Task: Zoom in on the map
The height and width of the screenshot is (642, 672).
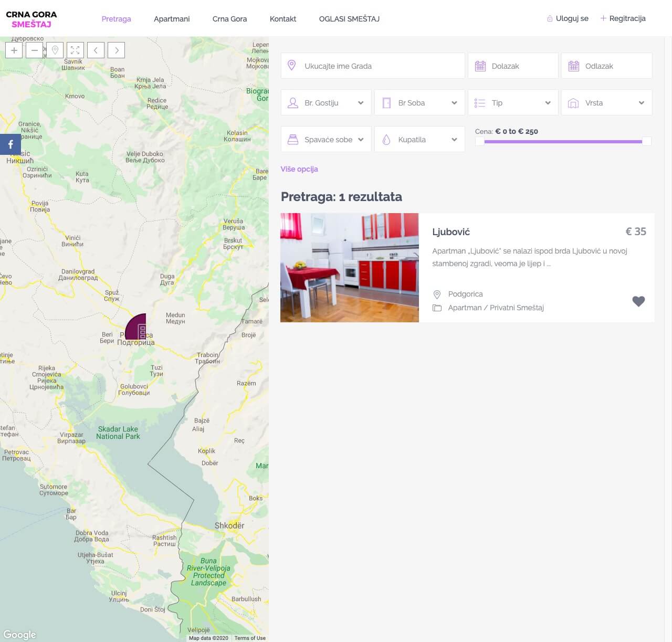Action: [14, 50]
